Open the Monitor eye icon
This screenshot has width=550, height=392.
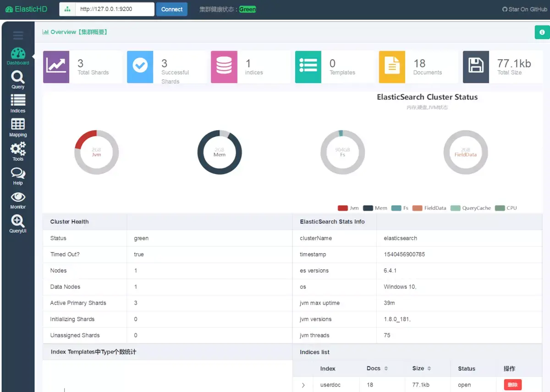[18, 197]
